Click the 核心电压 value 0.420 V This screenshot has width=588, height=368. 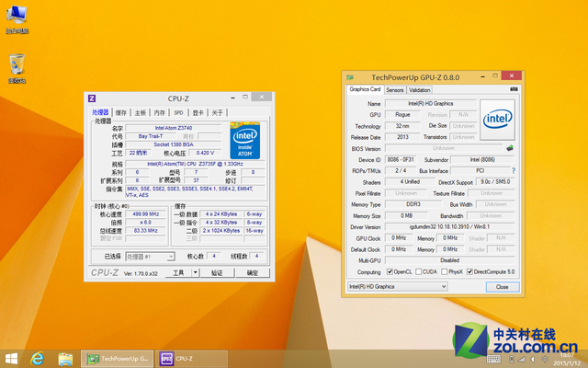tap(205, 153)
